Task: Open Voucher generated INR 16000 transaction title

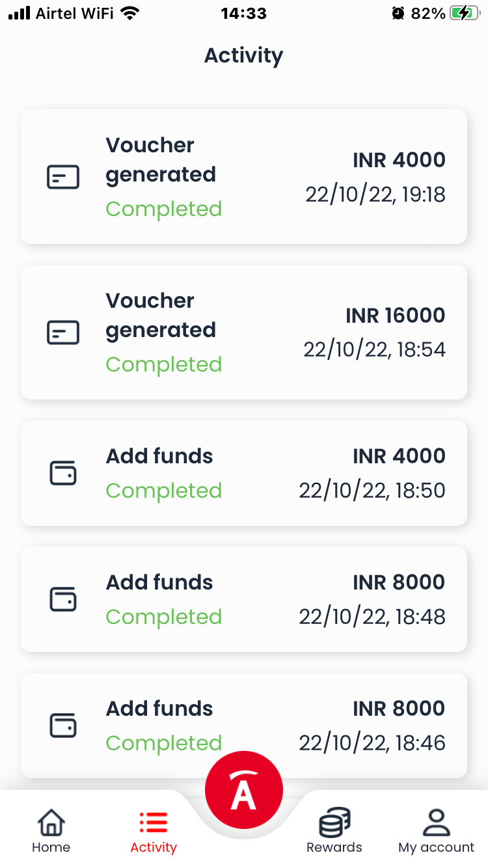Action: pos(161,315)
